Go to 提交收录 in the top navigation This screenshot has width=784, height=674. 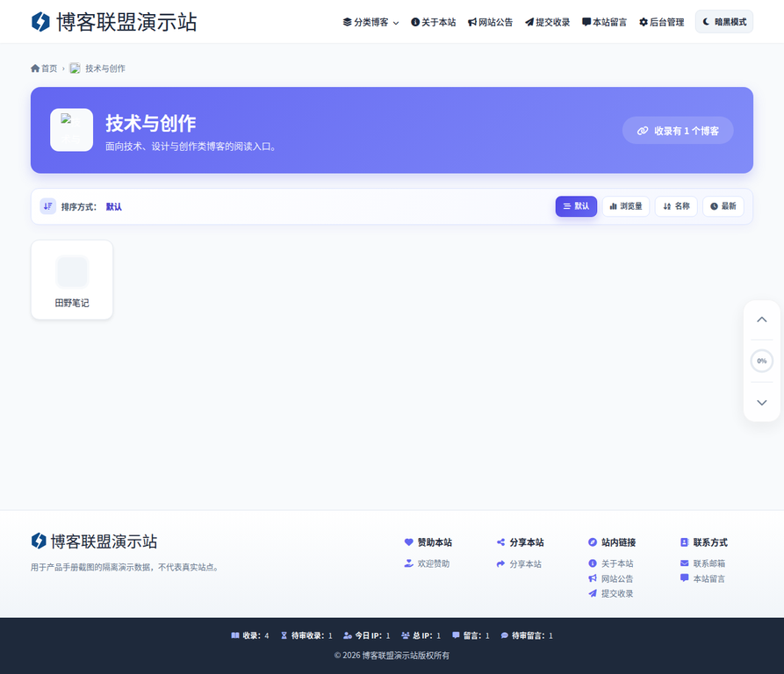(548, 22)
